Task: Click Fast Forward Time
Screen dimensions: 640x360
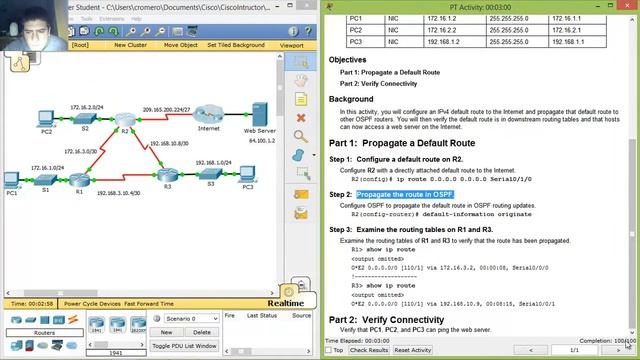Action: [x=149, y=304]
